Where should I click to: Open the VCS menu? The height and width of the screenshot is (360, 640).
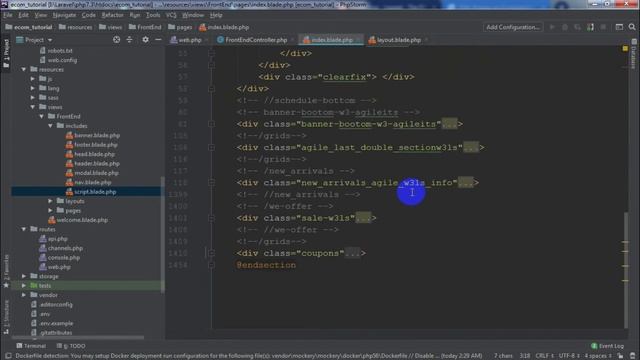tap(171, 16)
